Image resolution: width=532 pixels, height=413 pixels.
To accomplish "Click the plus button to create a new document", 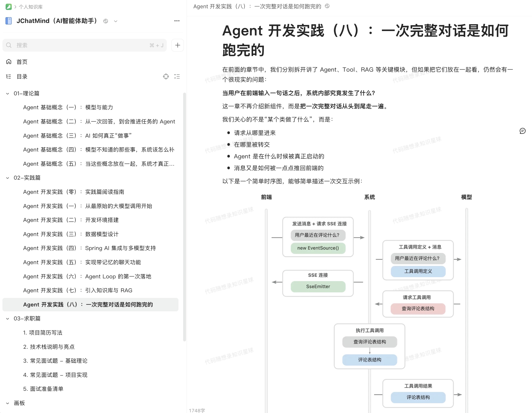I will pos(177,45).
